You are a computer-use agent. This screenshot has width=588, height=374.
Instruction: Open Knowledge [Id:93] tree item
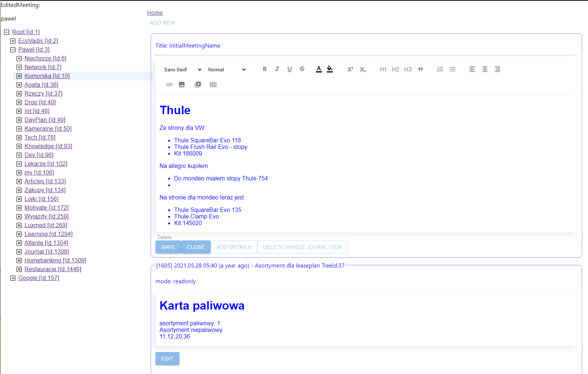click(48, 146)
